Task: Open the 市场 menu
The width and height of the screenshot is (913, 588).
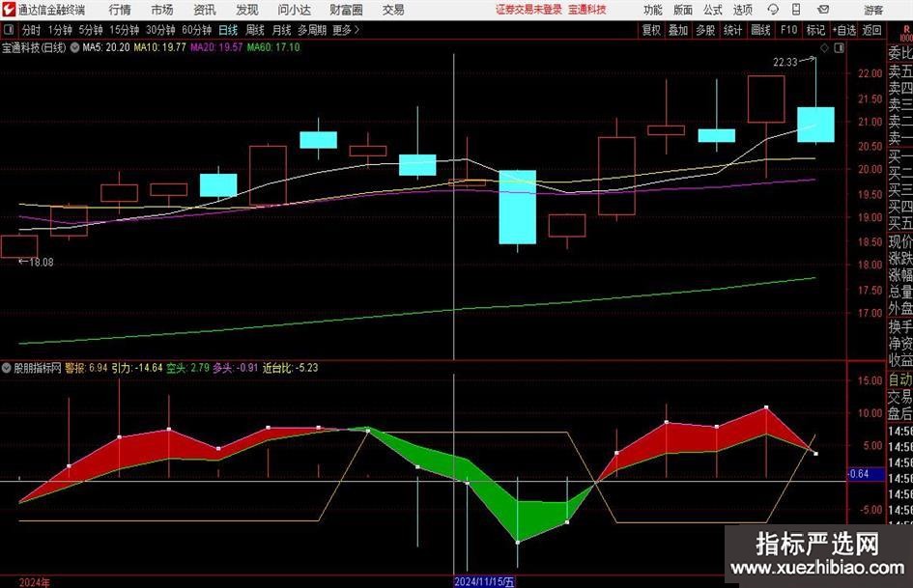Action: 162,10
